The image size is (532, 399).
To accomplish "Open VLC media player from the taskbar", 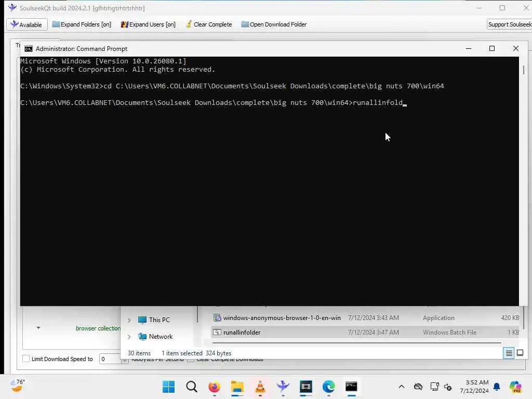I will 260,387.
